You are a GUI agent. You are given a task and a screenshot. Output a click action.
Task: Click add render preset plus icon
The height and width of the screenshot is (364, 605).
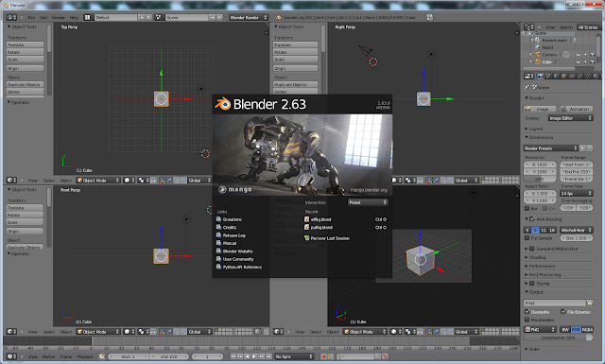tap(582, 148)
